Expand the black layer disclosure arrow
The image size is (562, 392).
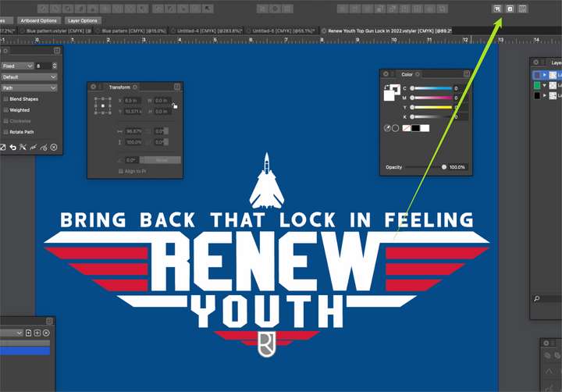(545, 95)
